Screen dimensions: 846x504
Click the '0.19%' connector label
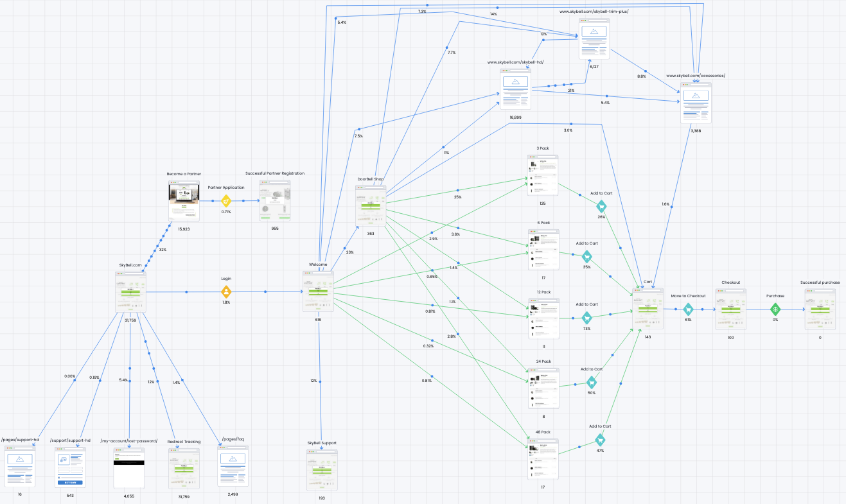tap(94, 378)
